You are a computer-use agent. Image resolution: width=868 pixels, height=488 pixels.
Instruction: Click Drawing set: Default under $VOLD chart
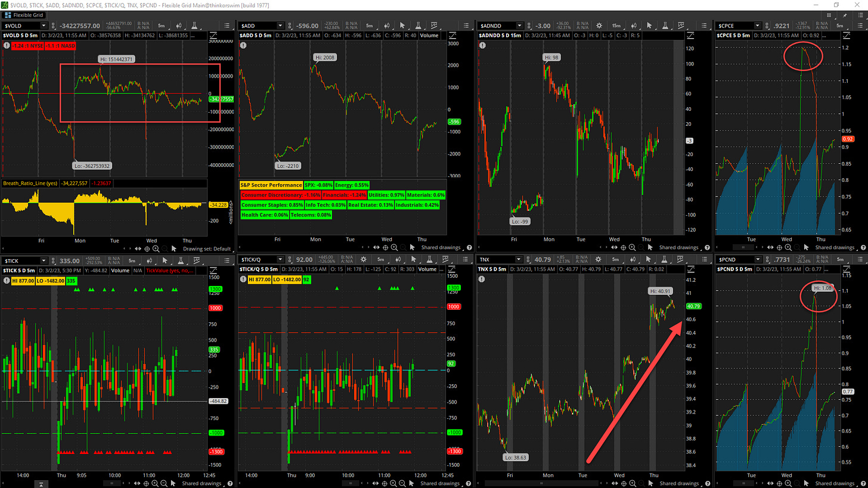coord(207,248)
